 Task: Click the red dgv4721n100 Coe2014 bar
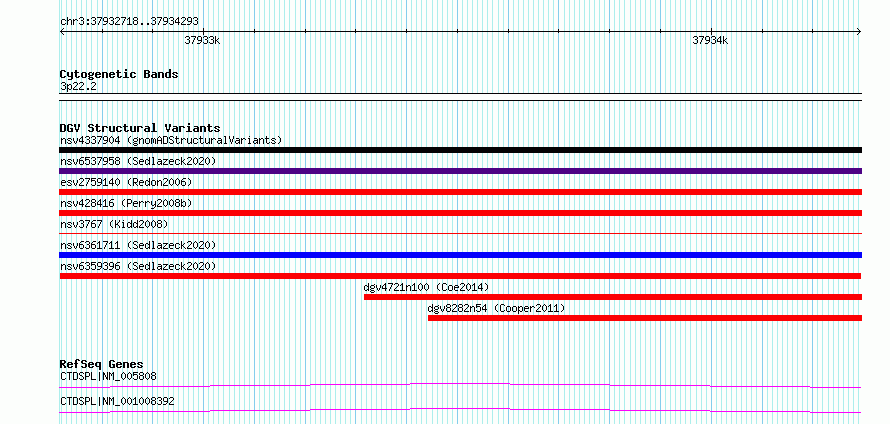pyautogui.click(x=613, y=297)
